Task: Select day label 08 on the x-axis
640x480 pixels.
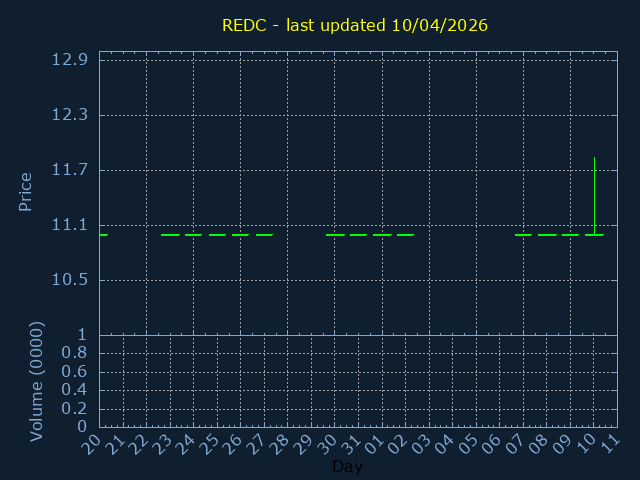Action: tap(539, 444)
